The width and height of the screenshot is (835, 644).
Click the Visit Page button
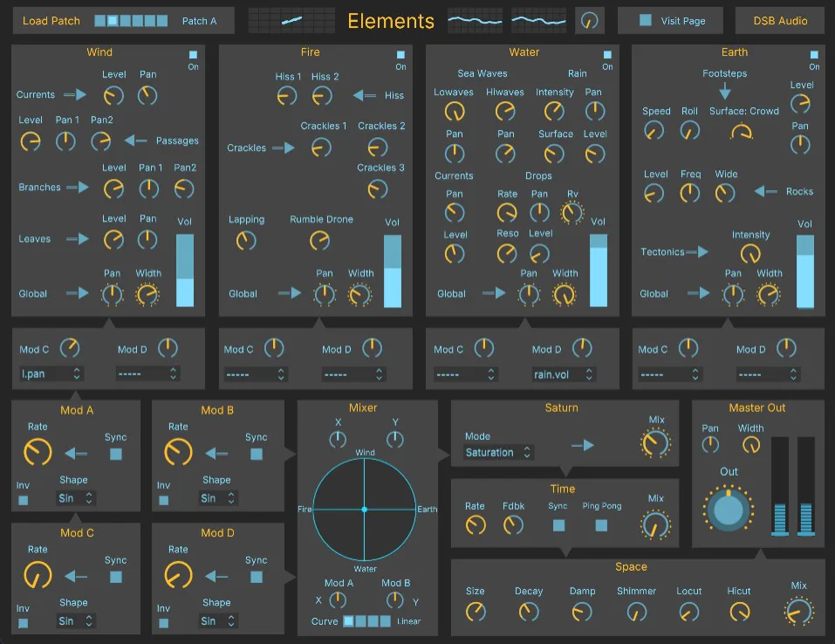click(670, 20)
